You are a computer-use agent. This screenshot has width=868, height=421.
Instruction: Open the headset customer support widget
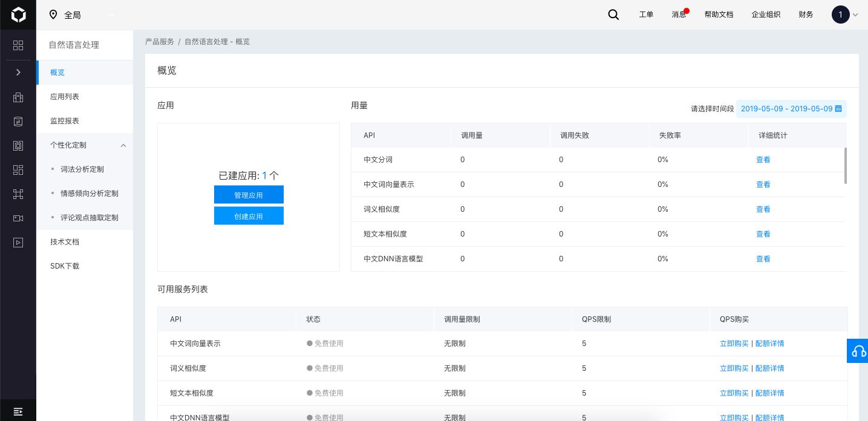coord(858,351)
